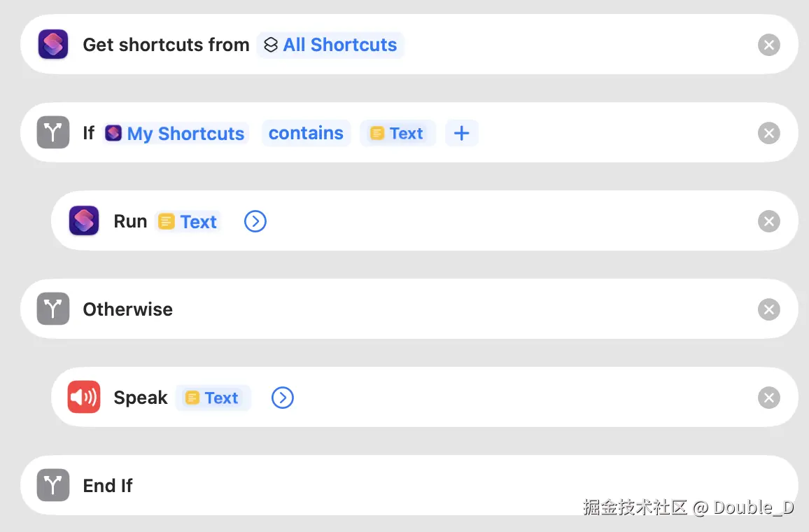Add another condition with the plus button

pyautogui.click(x=462, y=133)
